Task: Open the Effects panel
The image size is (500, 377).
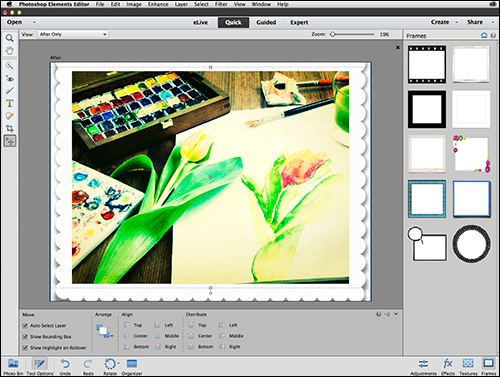Action: pyautogui.click(x=448, y=367)
